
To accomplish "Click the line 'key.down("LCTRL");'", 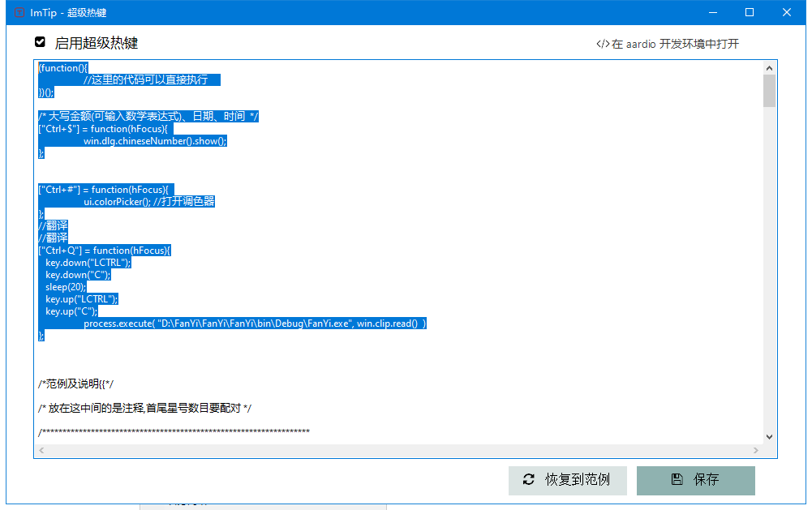I will click(88, 263).
